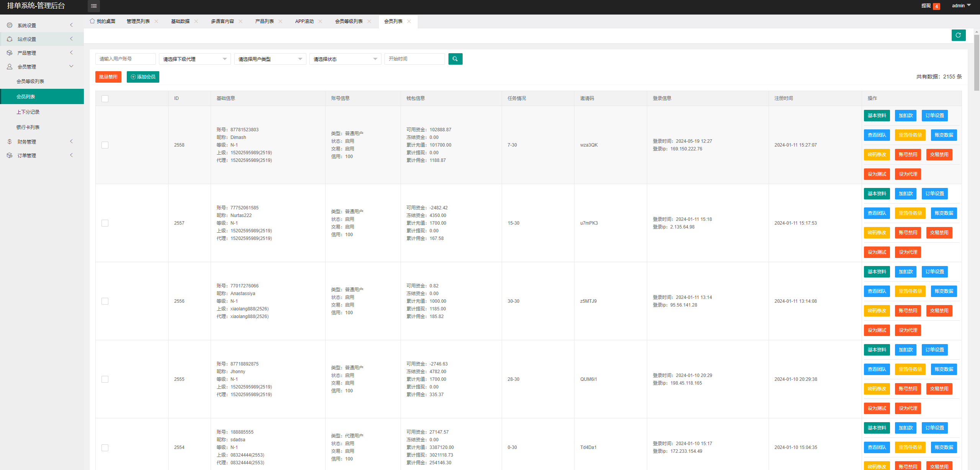Viewport: 980px width, 470px height.
Task: Expand the 站点设置 sidebar menu
Action: pos(42,39)
